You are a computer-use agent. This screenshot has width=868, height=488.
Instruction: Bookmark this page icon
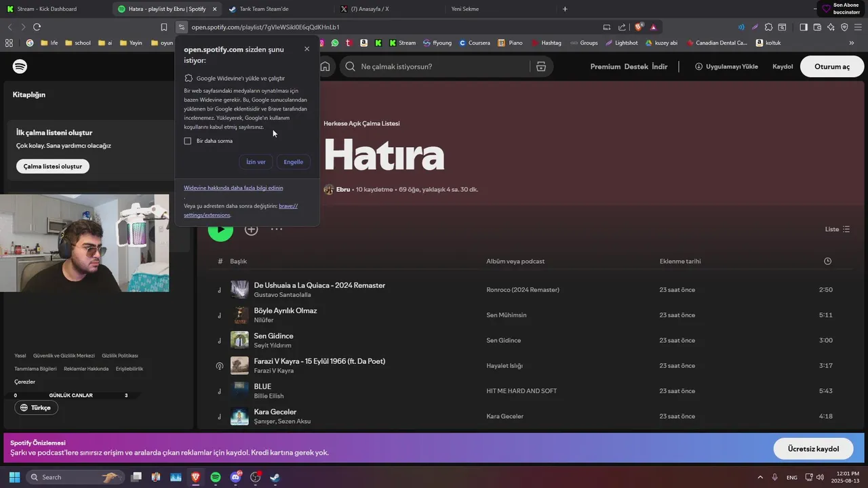tap(164, 27)
